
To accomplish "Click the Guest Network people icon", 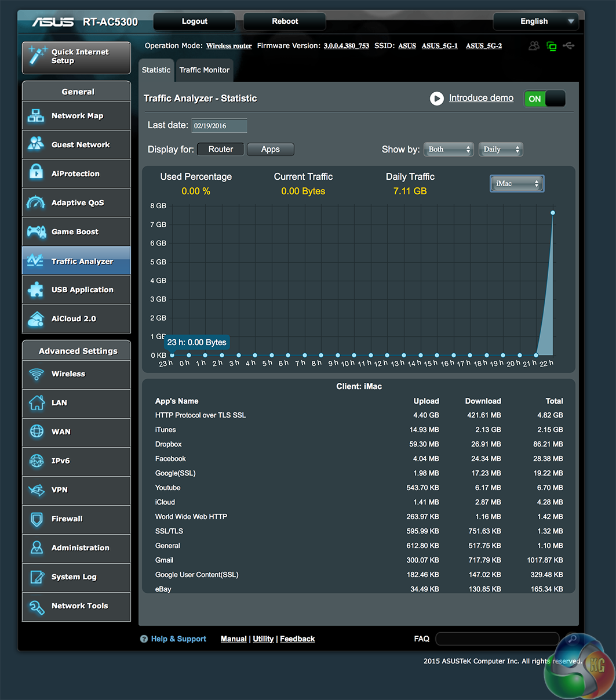I will point(36,144).
